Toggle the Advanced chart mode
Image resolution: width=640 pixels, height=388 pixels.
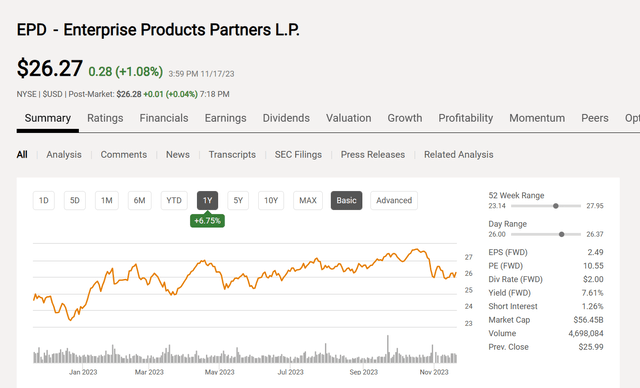click(394, 200)
